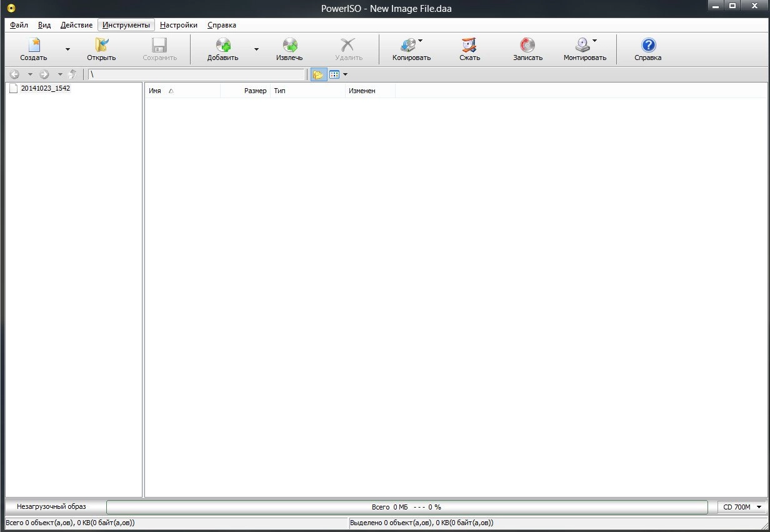Open the Создать dropdown arrow

[67, 49]
